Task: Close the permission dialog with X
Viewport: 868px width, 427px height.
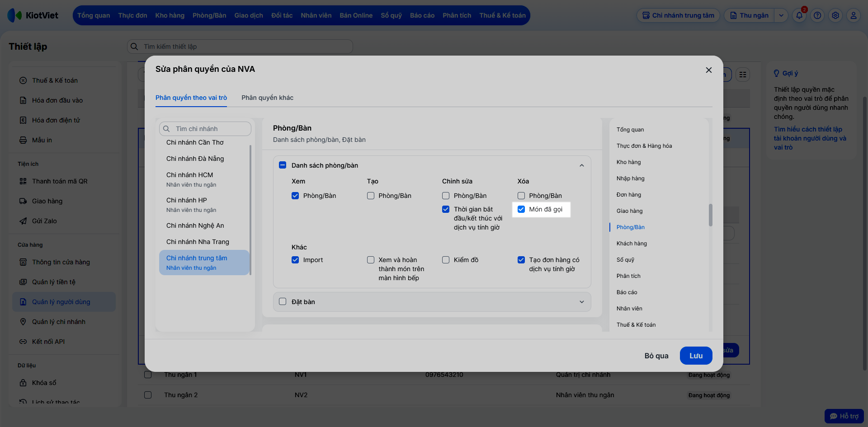Action: click(708, 70)
